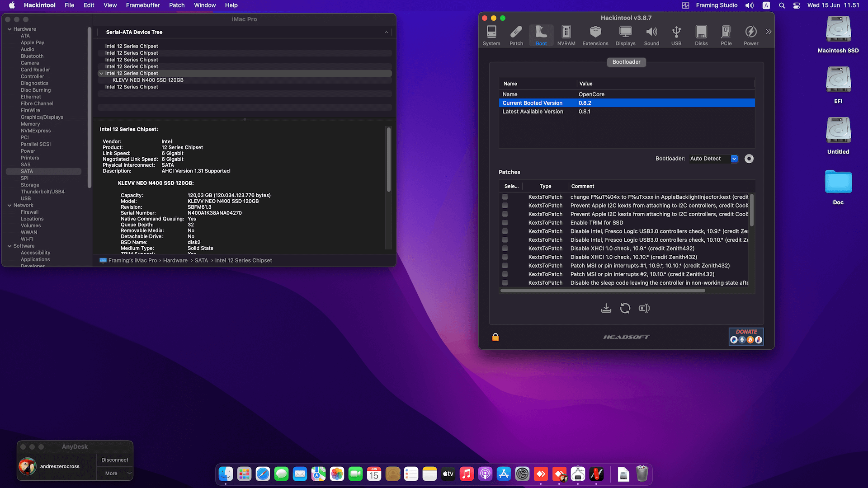Open Macintosh SSD drive on desktop
Viewport: 868px width, 488px height.
coord(838,34)
